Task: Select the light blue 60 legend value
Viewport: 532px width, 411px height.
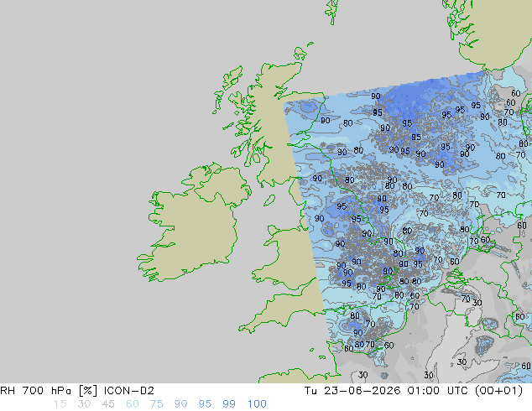Action: 133,404
